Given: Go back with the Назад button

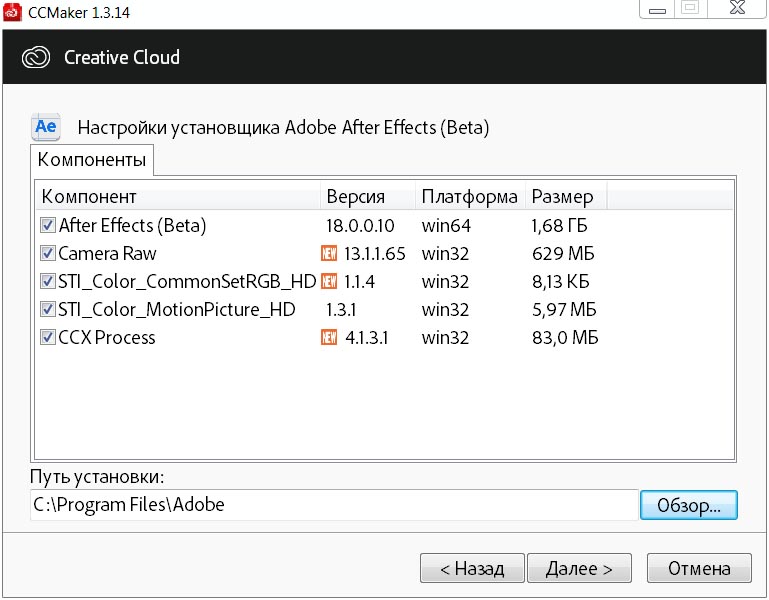Looking at the screenshot, I should coord(472,569).
